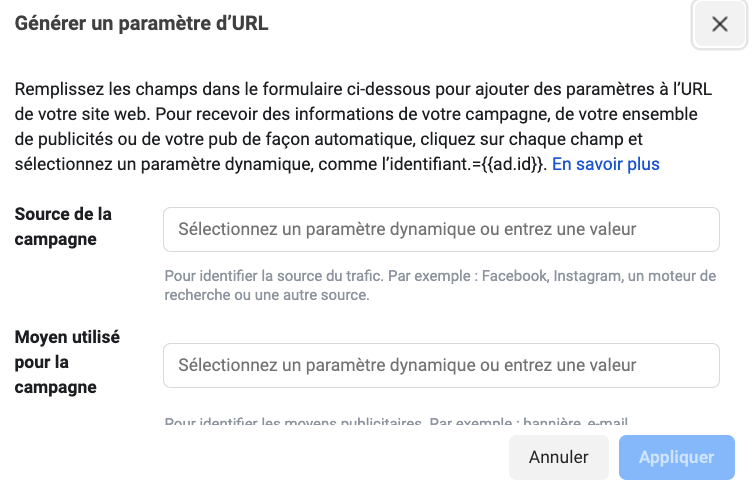Click the word "Instagram" in the source hint
This screenshot has height=487, width=752.
(587, 276)
